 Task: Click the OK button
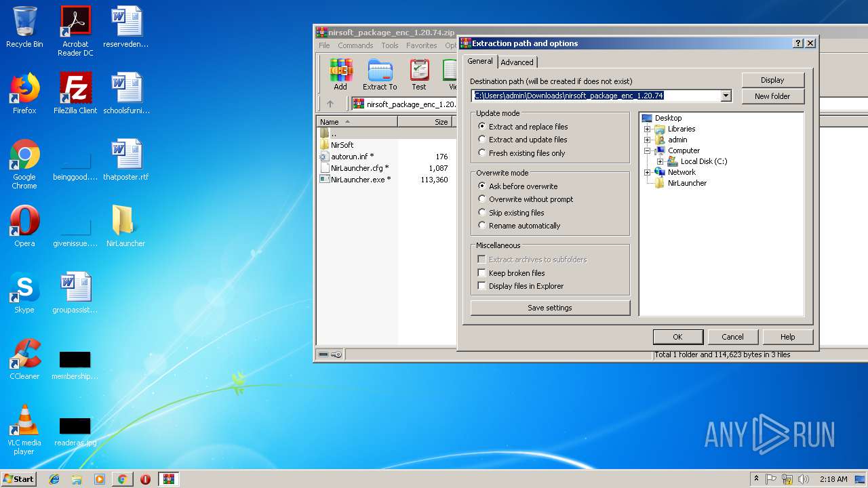pos(677,337)
